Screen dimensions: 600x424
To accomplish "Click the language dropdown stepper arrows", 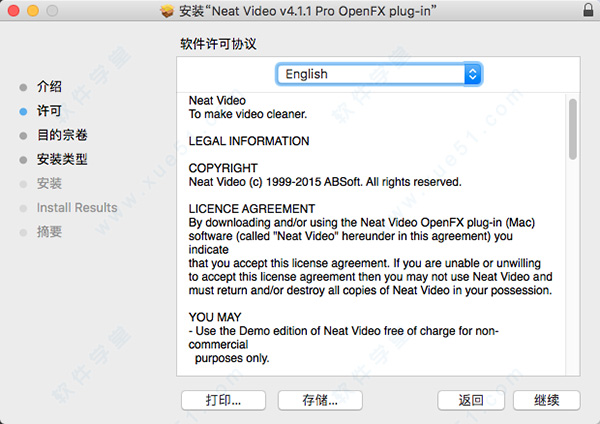I will point(473,74).
